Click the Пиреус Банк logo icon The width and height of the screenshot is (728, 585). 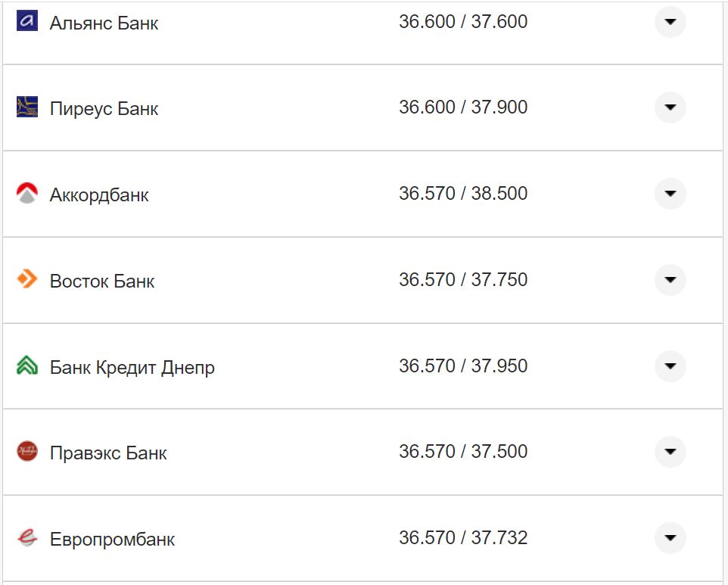[26, 107]
